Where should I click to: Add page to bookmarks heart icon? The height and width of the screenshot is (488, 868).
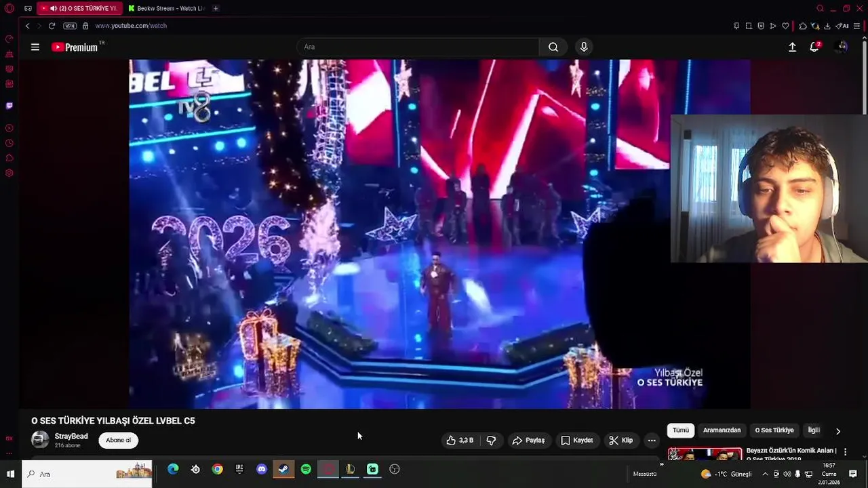pyautogui.click(x=785, y=26)
